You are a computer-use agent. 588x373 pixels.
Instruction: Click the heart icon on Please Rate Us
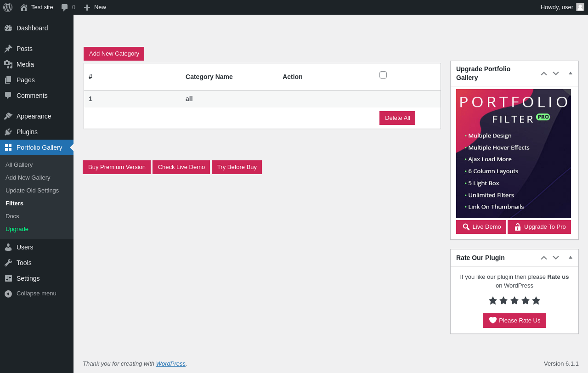point(493,320)
